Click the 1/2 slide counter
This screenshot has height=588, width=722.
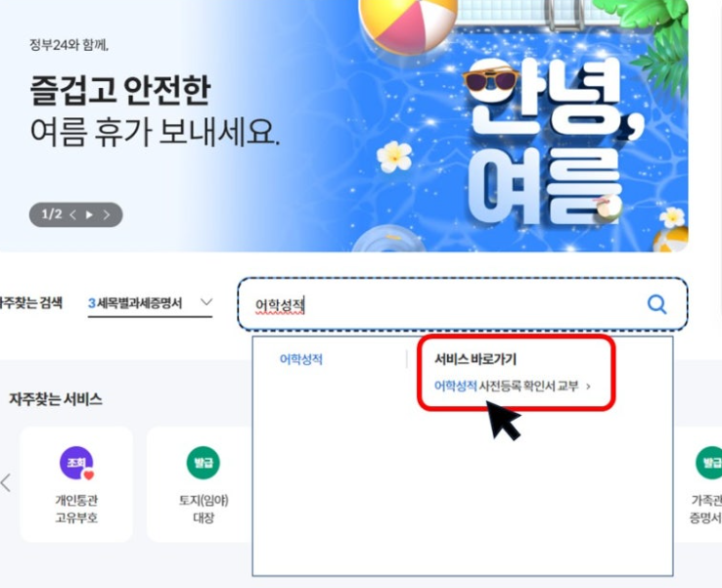52,214
